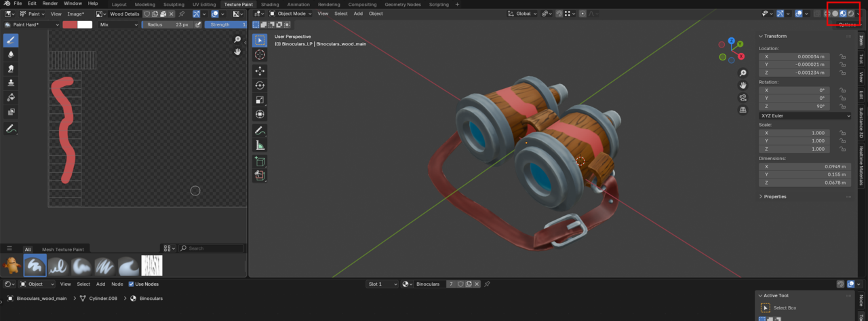Choose the Measure tool in viewport
868x321 pixels.
[x=260, y=145]
